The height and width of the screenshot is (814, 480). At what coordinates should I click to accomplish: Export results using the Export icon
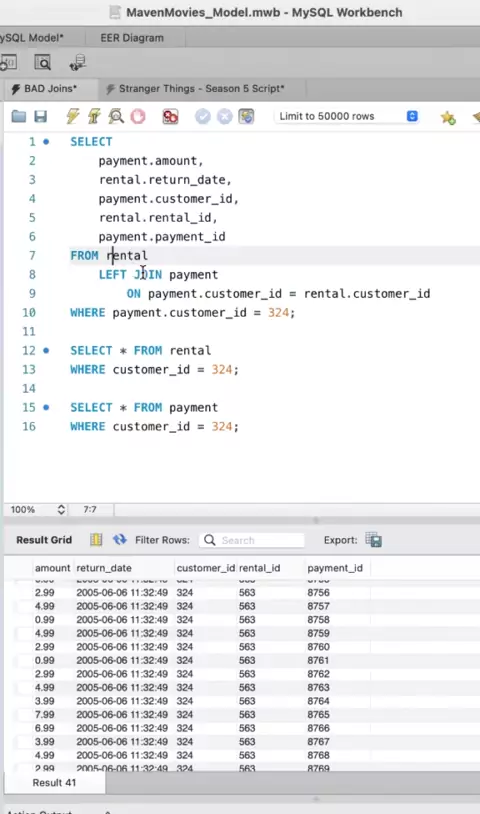tap(373, 540)
